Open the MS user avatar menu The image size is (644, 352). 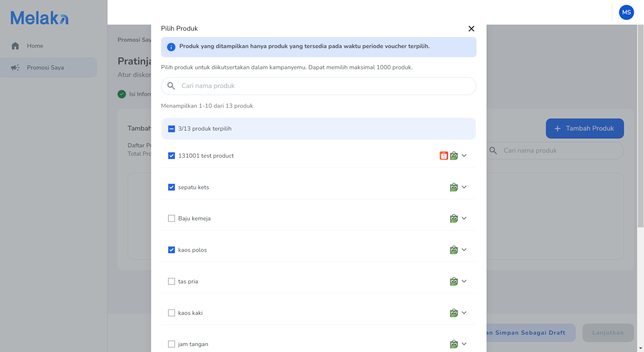(626, 12)
